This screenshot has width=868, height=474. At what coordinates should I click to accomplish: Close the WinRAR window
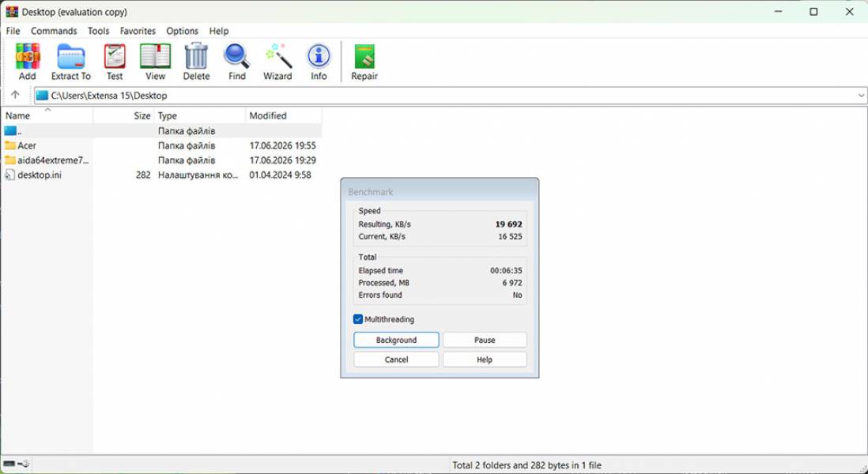tap(849, 12)
